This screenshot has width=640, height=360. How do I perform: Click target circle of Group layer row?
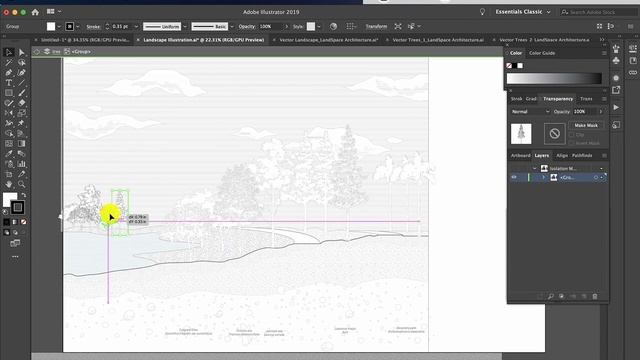[x=596, y=178]
